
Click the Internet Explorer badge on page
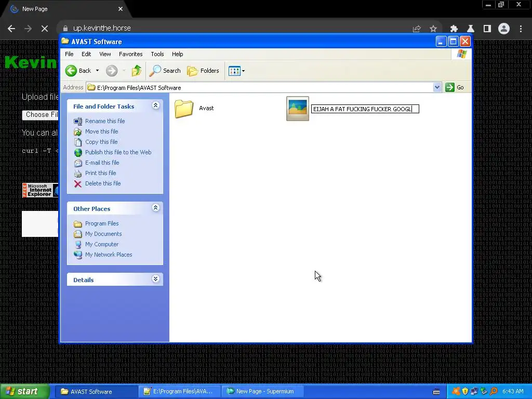coord(41,190)
